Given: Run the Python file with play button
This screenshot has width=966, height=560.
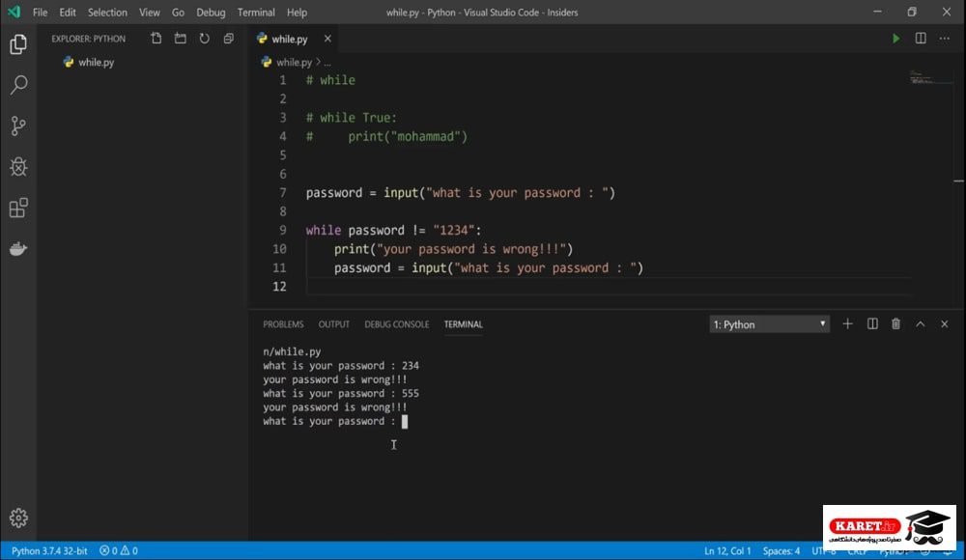Looking at the screenshot, I should (895, 39).
